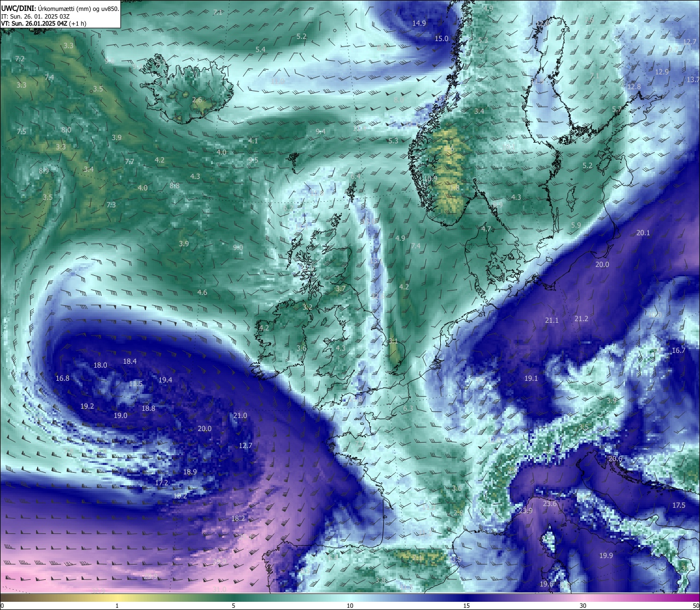Click the 50 label at the color scale end

pyautogui.click(x=696, y=606)
